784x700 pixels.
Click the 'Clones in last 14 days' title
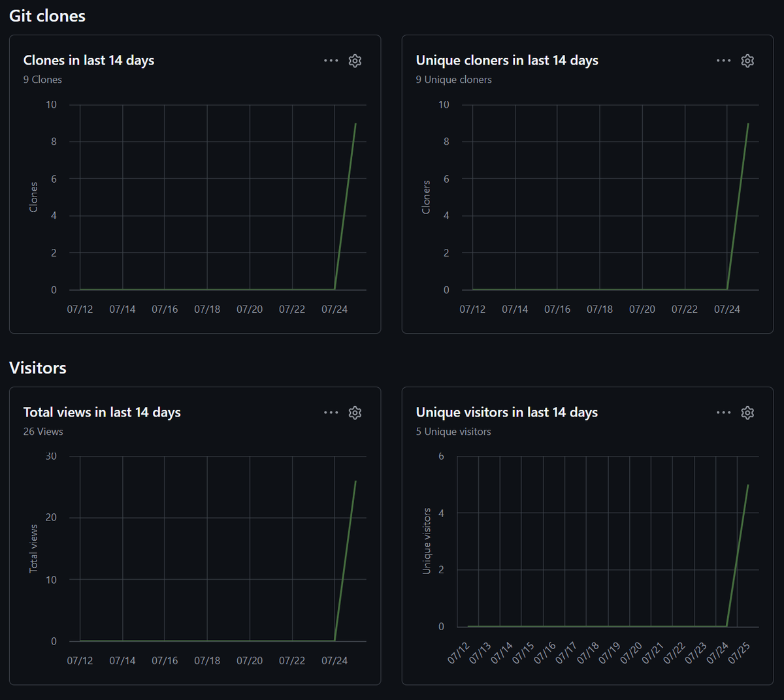89,60
